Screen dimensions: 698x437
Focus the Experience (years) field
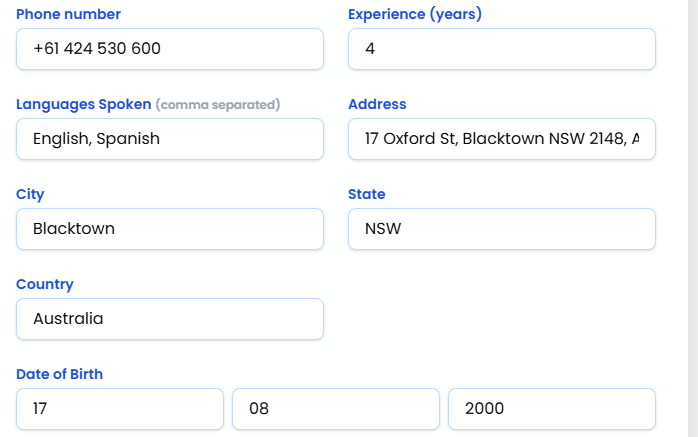pos(501,49)
